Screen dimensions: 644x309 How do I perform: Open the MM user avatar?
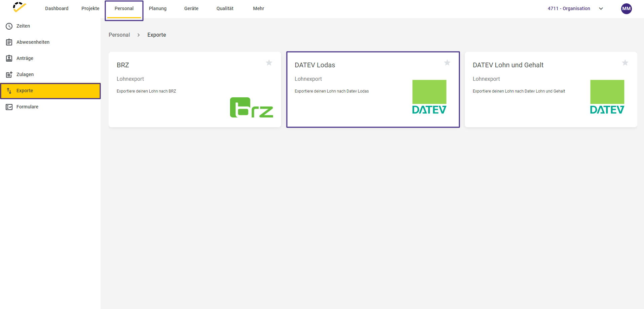(x=627, y=9)
